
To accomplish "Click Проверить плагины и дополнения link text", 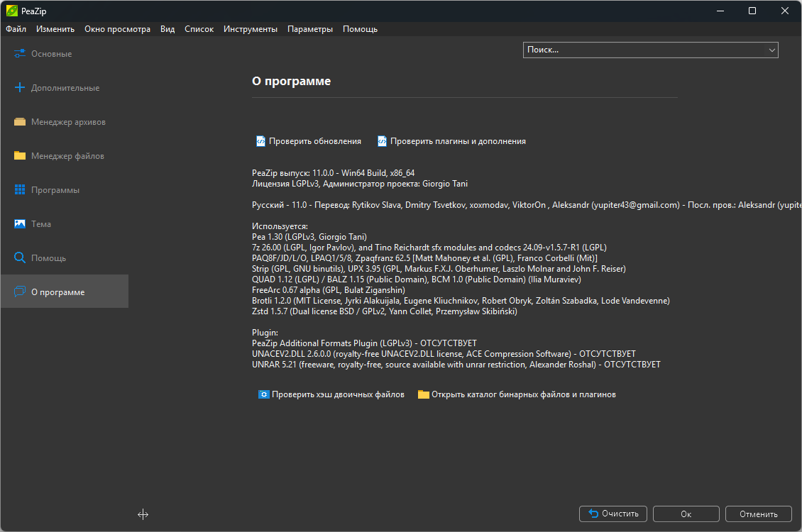I will point(458,141).
